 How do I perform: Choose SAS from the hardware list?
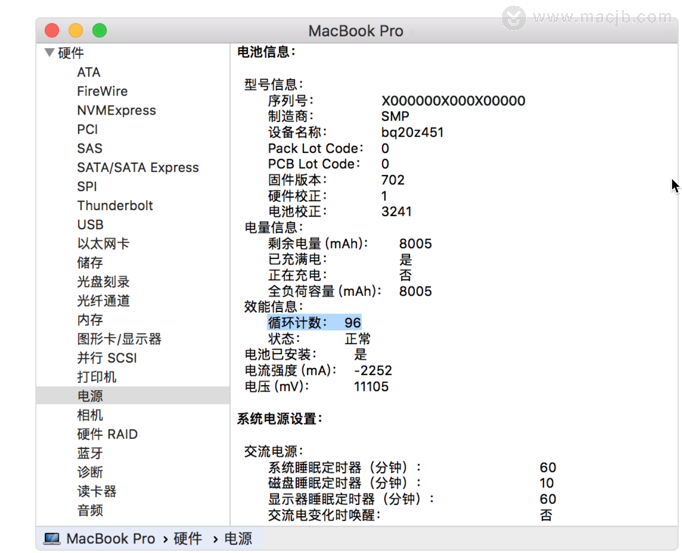(90, 148)
